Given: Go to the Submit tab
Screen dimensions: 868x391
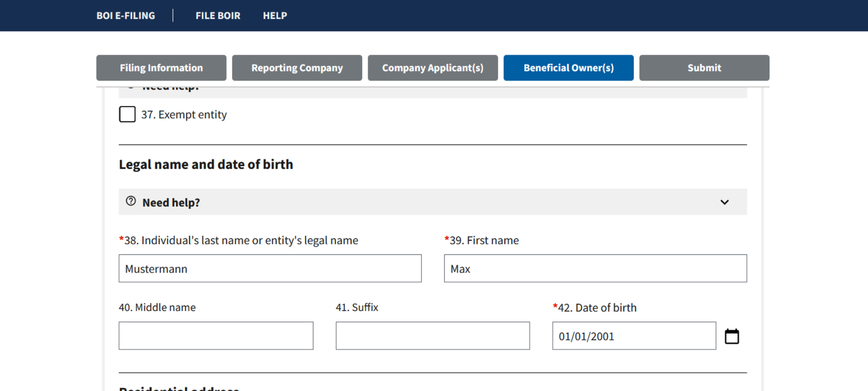Looking at the screenshot, I should [704, 68].
